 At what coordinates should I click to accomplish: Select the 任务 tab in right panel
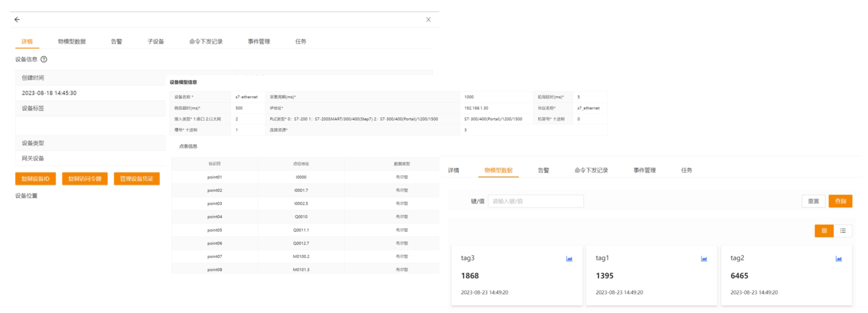point(687,170)
